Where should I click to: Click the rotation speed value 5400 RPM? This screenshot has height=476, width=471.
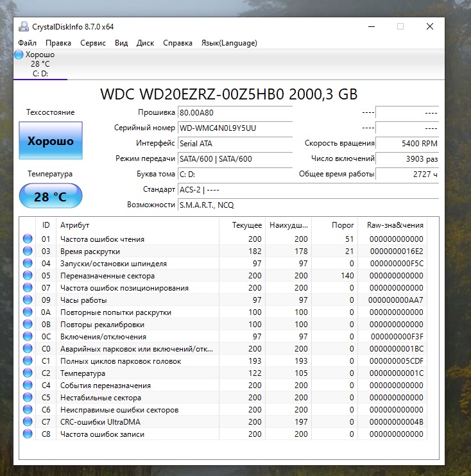407,143
